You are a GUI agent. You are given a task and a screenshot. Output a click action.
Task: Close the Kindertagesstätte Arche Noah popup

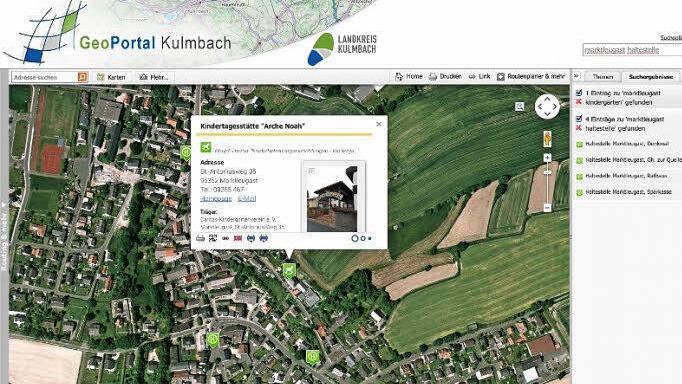pos(378,124)
